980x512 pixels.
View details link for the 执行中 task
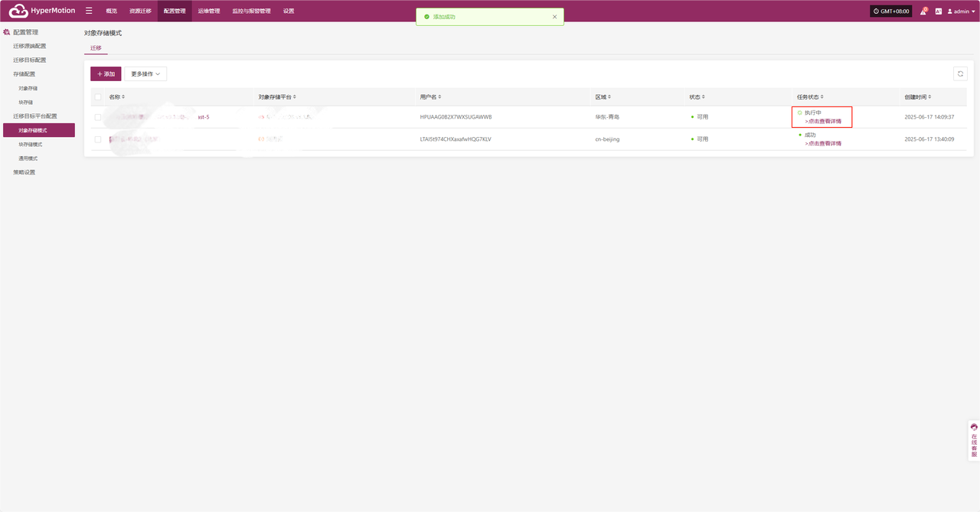click(x=823, y=121)
